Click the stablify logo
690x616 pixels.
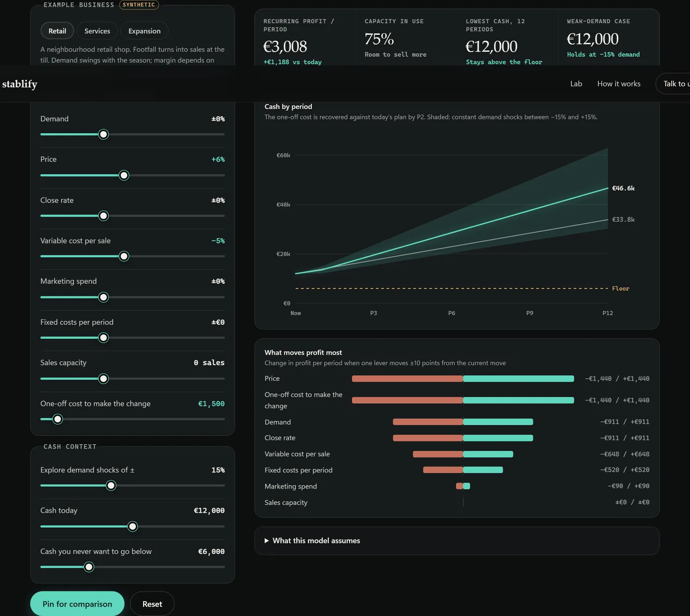[20, 84]
